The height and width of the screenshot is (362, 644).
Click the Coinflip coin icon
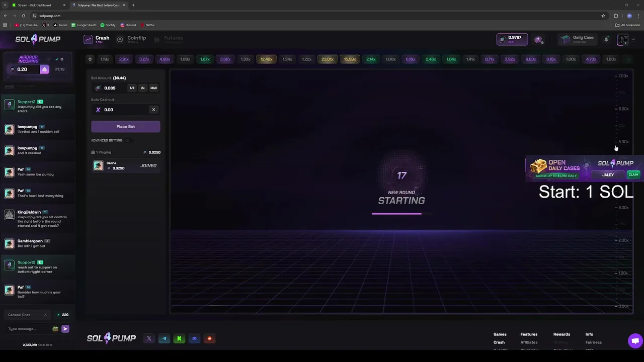(120, 39)
